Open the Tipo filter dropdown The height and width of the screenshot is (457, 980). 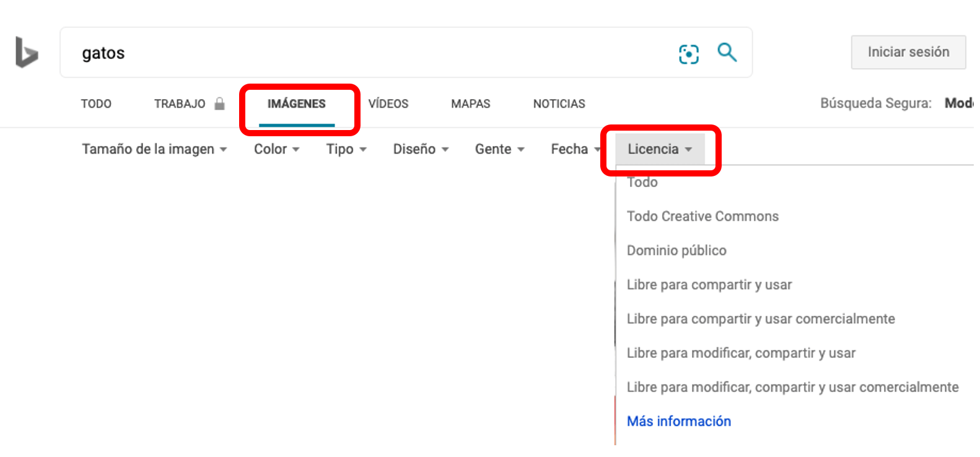pos(346,149)
